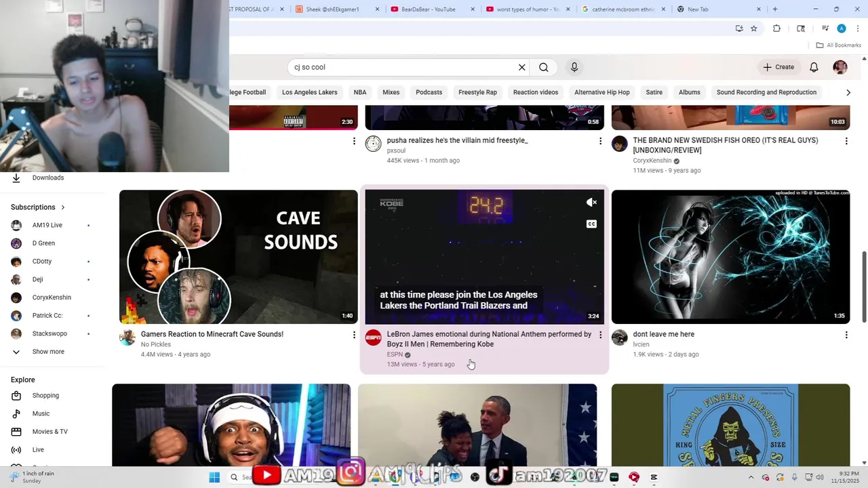Screen dimensions: 868x488
Task: Open the Windows Start menu
Action: click(214, 477)
